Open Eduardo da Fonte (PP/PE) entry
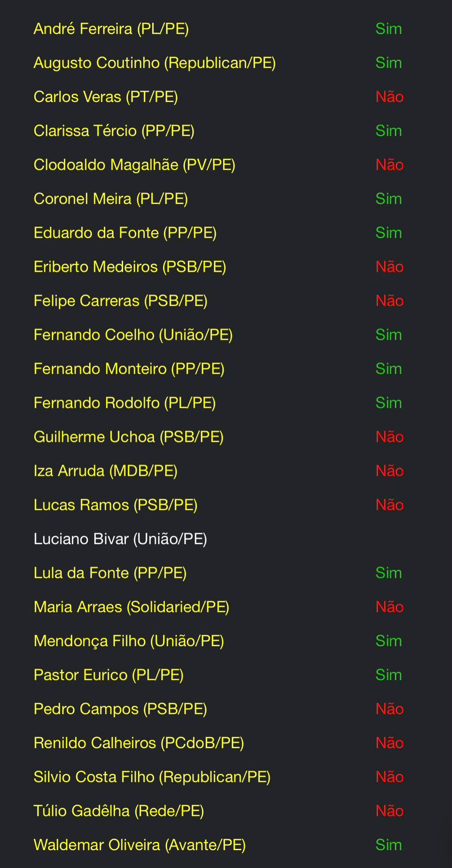This screenshot has height=868, width=452. (x=125, y=233)
